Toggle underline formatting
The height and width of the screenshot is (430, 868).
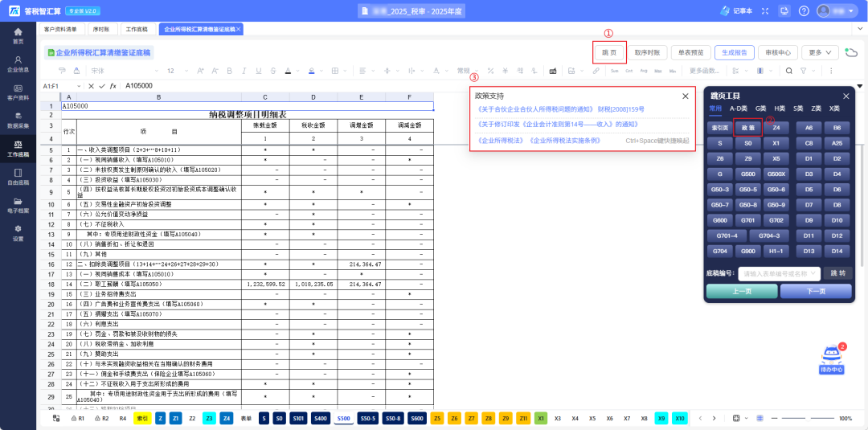258,71
